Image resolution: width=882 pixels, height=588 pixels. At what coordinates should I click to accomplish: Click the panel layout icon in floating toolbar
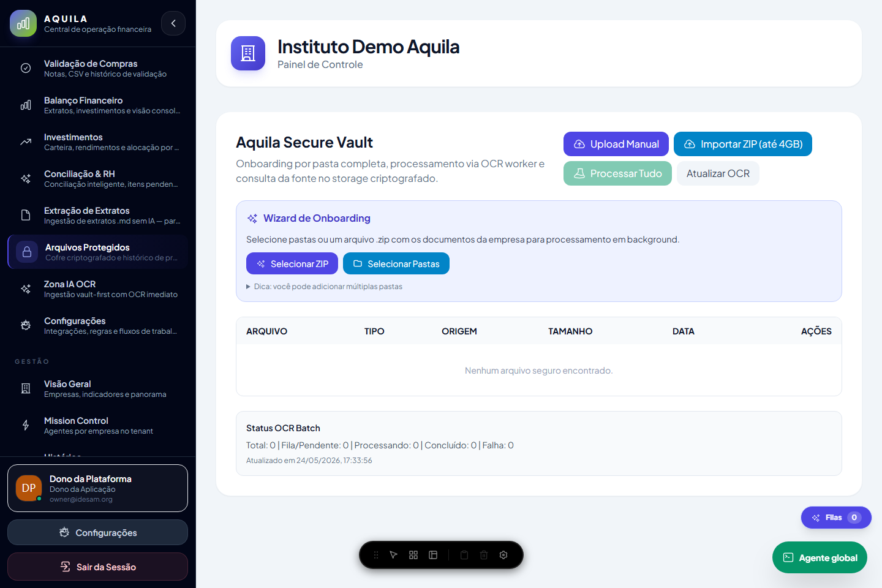[x=433, y=555]
